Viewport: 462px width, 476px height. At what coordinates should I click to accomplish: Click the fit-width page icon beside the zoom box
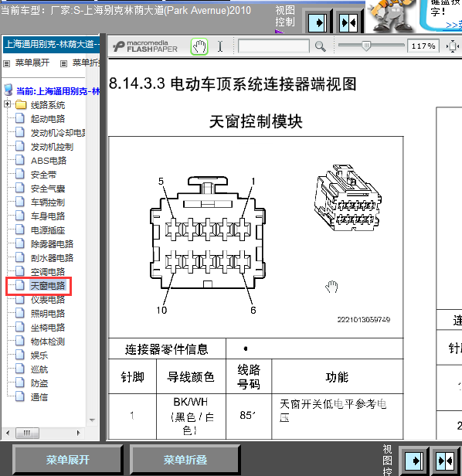[x=452, y=46]
